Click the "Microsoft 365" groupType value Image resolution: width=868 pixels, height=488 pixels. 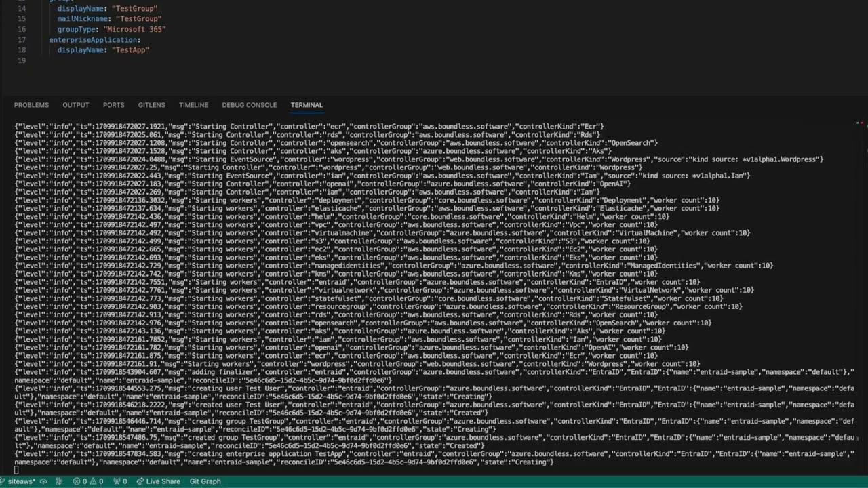point(134,29)
